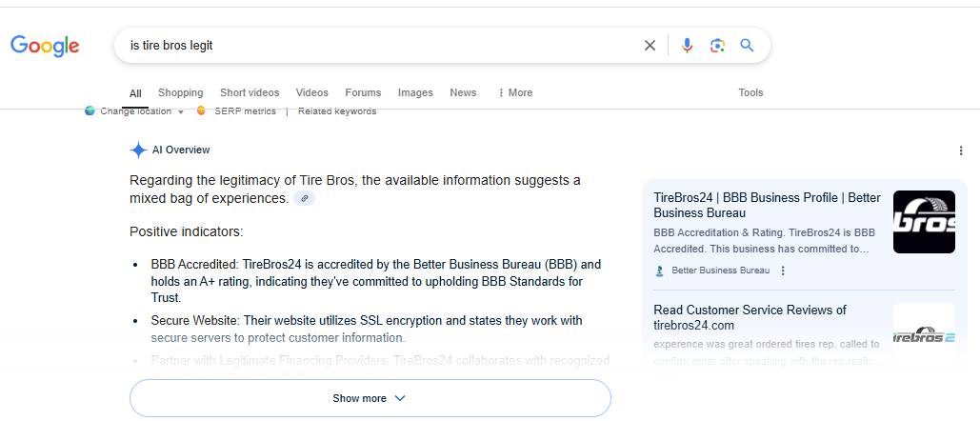Click the Better Business Bureau source icon
This screenshot has width=980, height=421.
pyautogui.click(x=659, y=271)
